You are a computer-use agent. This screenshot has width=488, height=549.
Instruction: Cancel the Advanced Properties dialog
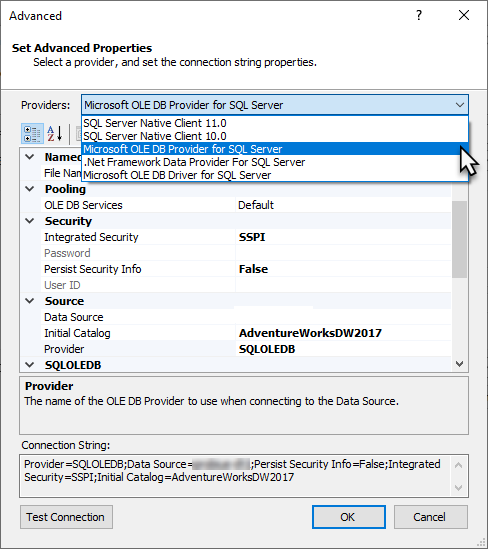[431, 517]
